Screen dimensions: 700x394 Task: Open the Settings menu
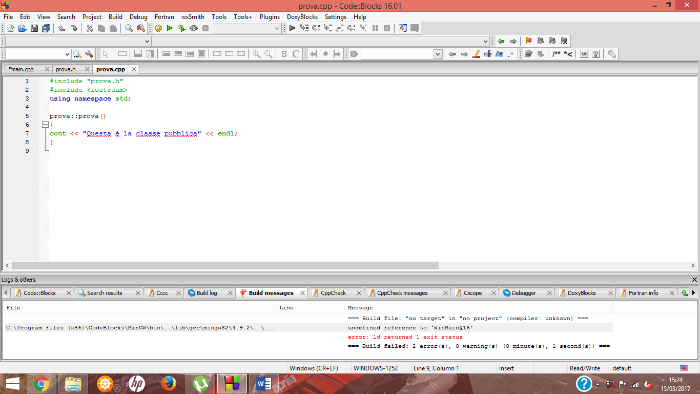(x=335, y=17)
